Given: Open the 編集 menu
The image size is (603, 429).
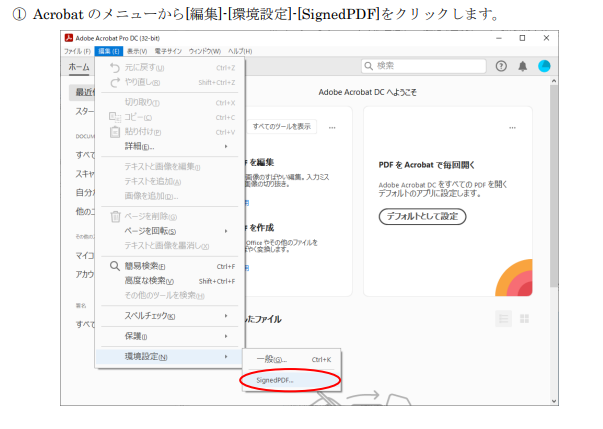Looking at the screenshot, I should (109, 51).
